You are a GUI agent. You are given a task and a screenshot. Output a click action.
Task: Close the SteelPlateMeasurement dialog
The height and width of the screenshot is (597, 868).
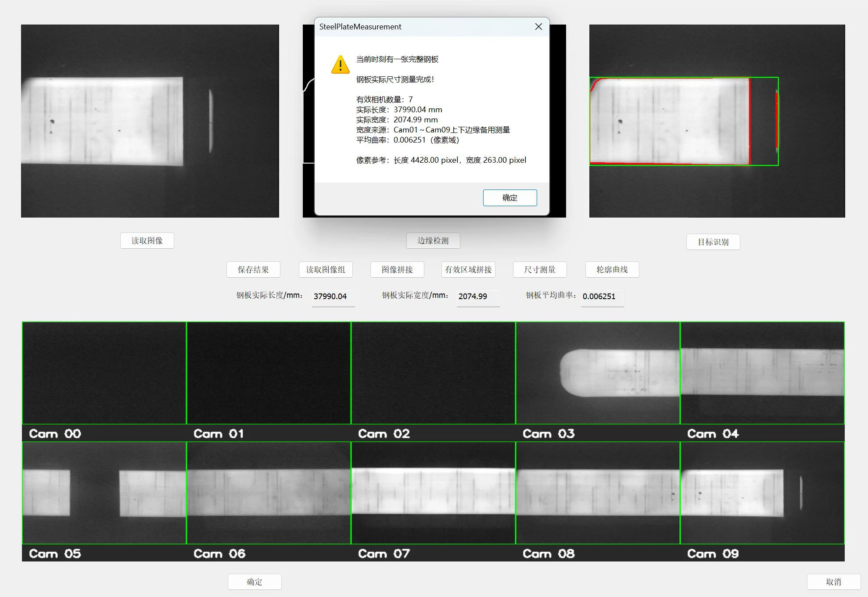[538, 27]
